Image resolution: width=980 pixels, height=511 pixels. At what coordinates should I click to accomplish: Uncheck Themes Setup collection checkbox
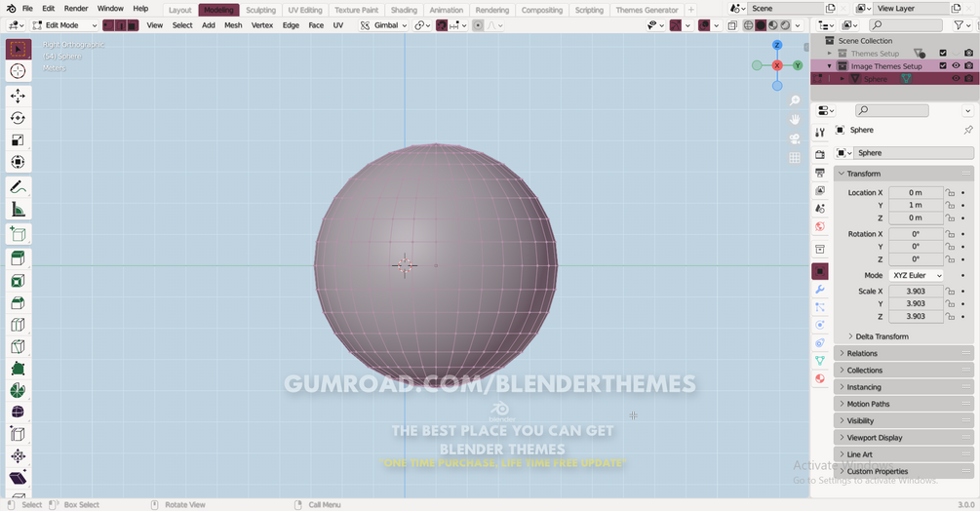point(943,53)
